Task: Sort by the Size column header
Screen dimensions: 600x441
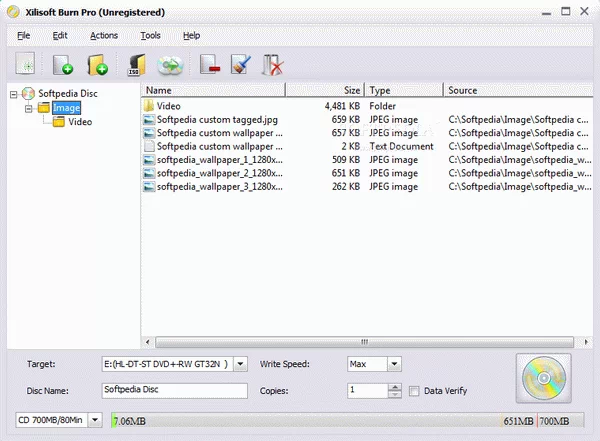Action: pos(325,90)
